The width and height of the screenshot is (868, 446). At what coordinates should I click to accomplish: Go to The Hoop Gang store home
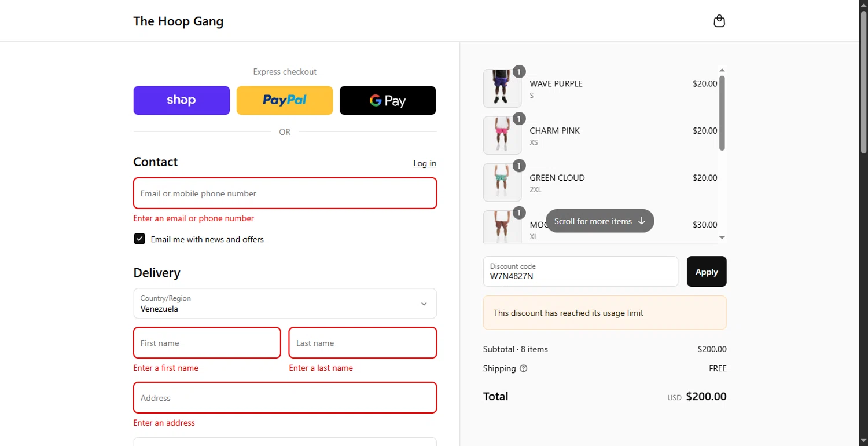point(178,21)
